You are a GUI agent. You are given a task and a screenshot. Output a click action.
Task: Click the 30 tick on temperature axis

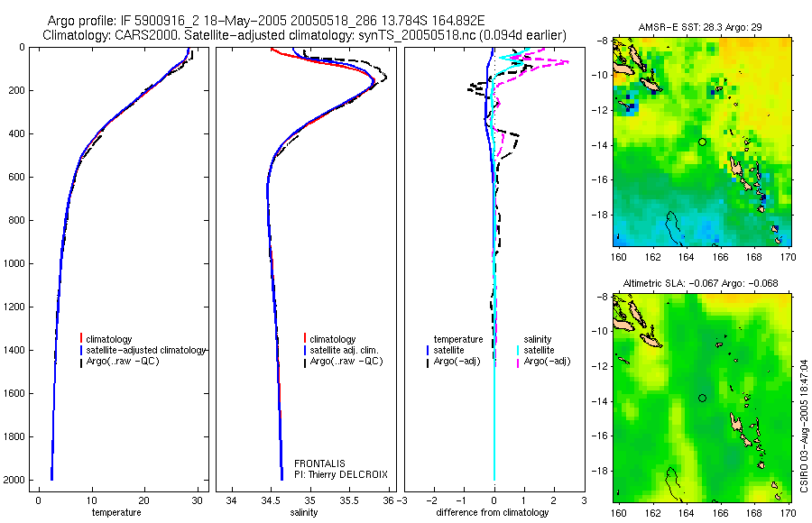pyautogui.click(x=197, y=500)
